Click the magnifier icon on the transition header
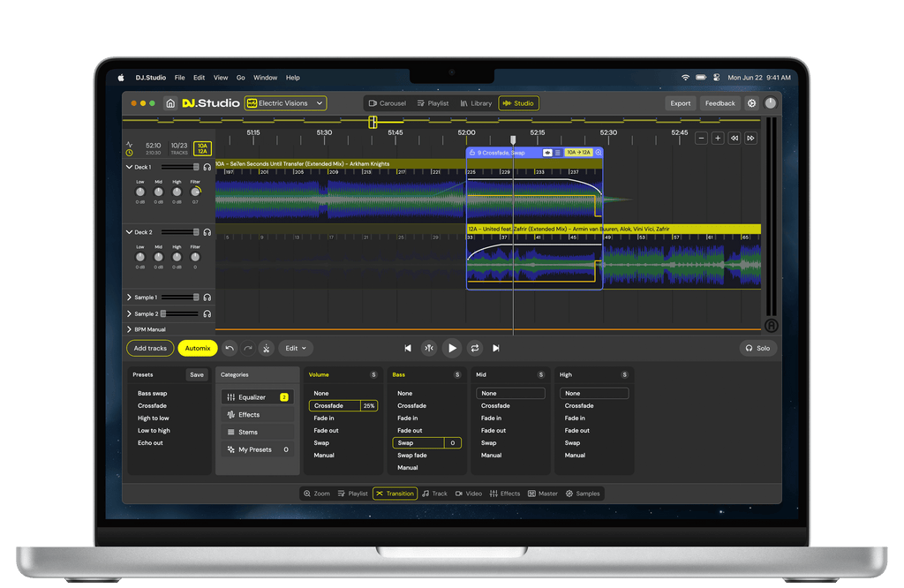 tap(599, 153)
